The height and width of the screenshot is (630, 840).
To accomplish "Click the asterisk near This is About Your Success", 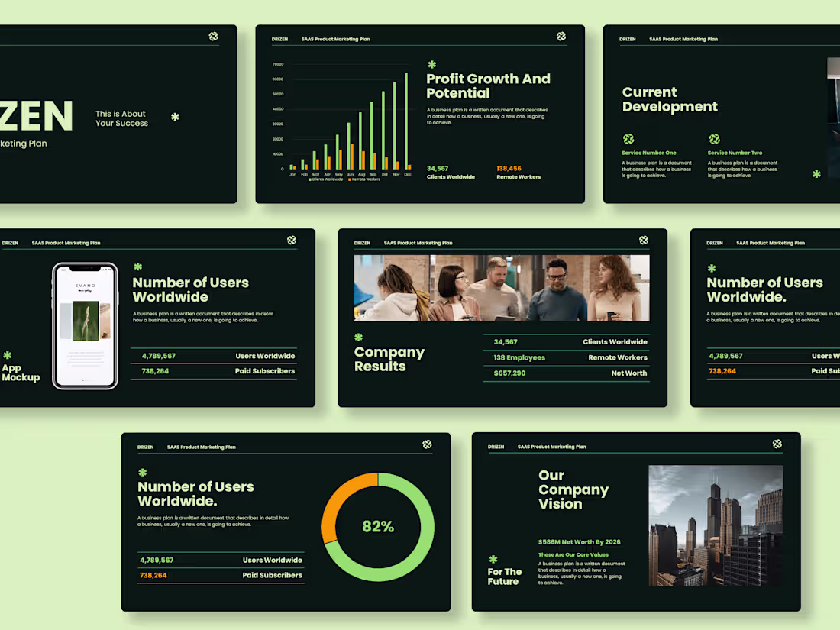I will (x=175, y=118).
